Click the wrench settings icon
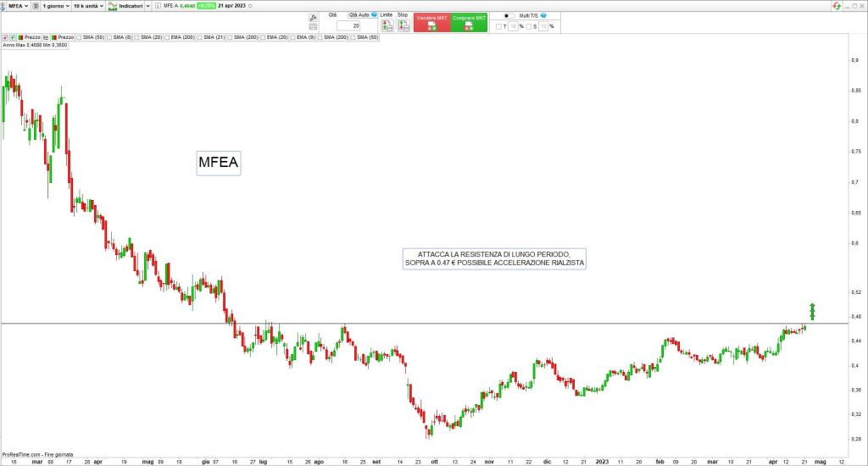Screen dimensions: 868x466 coord(313,16)
